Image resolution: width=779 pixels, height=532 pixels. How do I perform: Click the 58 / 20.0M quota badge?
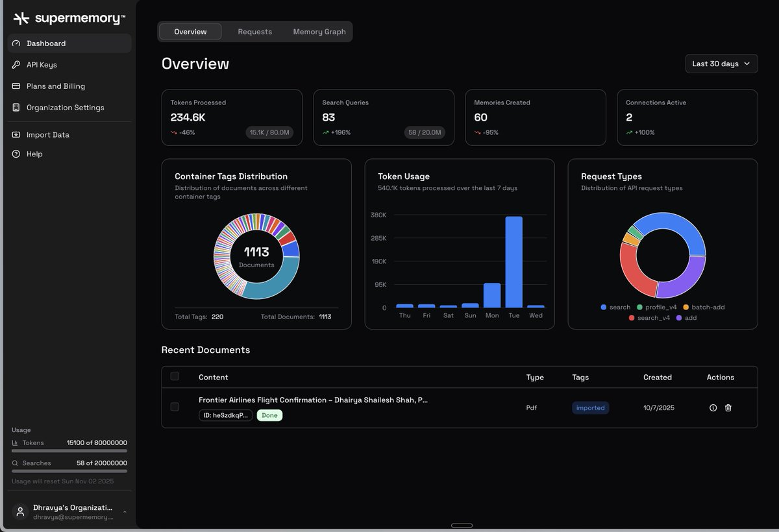click(425, 132)
